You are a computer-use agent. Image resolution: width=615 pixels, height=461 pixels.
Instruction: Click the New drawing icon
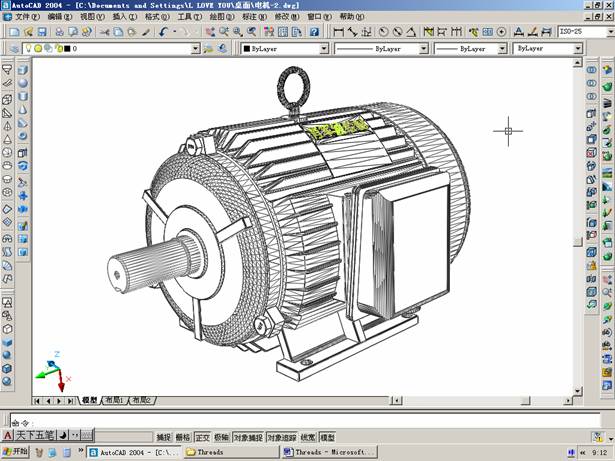14,32
